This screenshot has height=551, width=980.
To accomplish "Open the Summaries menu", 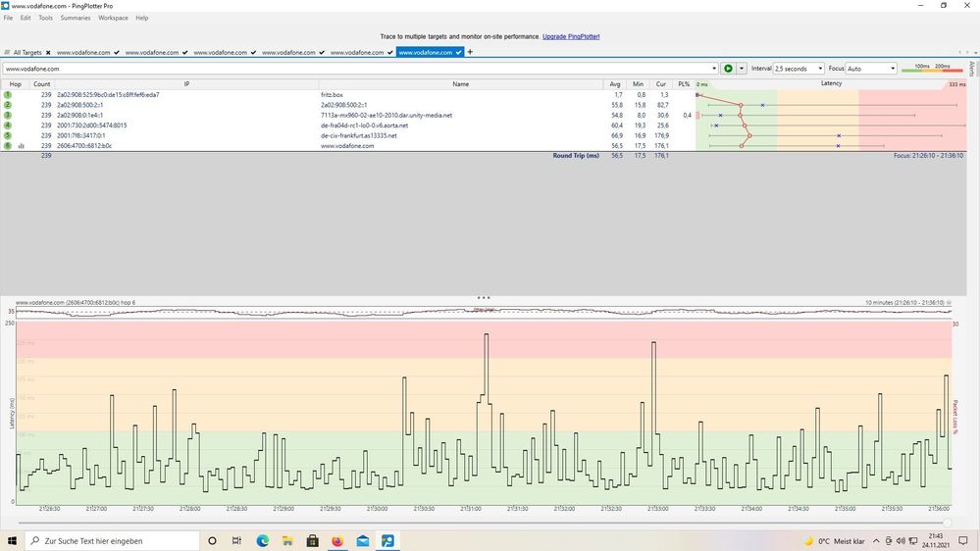I will (76, 18).
